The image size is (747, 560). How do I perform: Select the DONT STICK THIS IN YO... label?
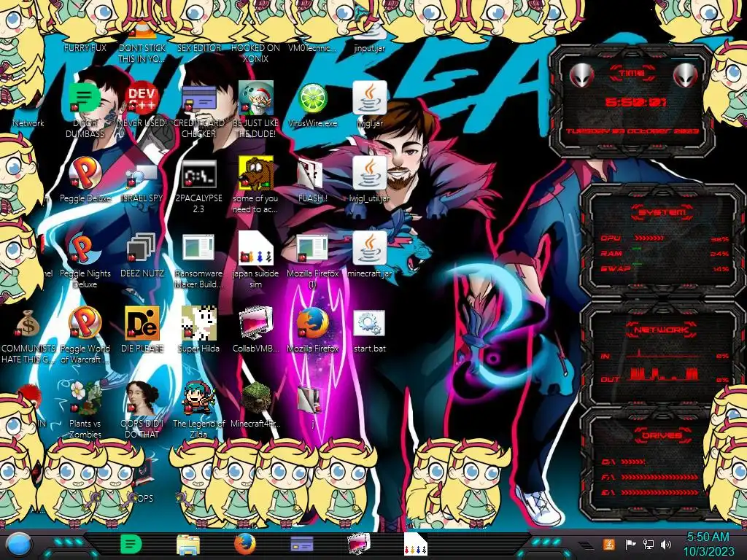142,53
